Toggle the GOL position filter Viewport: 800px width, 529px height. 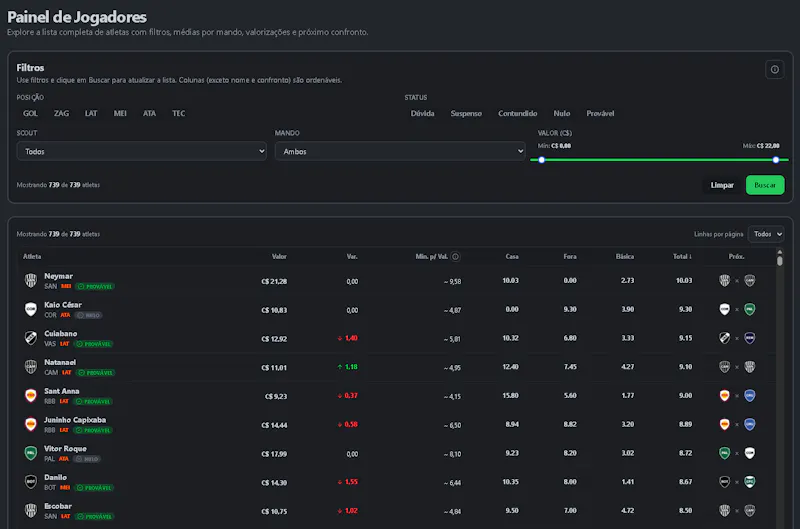point(30,113)
